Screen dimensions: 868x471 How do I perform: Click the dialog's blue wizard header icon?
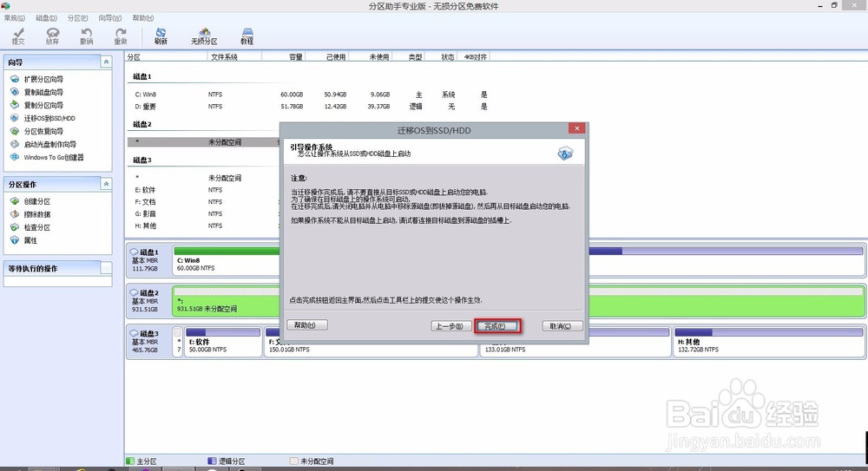pyautogui.click(x=565, y=154)
